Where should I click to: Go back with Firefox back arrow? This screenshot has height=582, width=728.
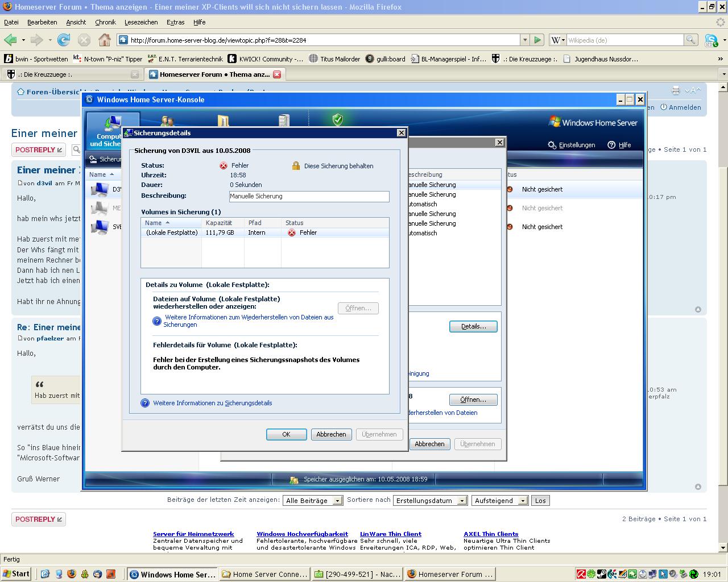coord(10,40)
